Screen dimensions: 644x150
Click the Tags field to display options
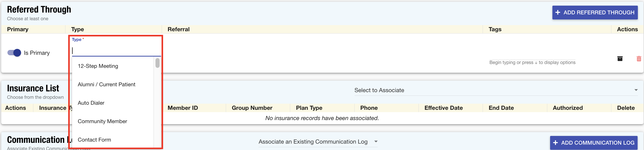pyautogui.click(x=532, y=62)
